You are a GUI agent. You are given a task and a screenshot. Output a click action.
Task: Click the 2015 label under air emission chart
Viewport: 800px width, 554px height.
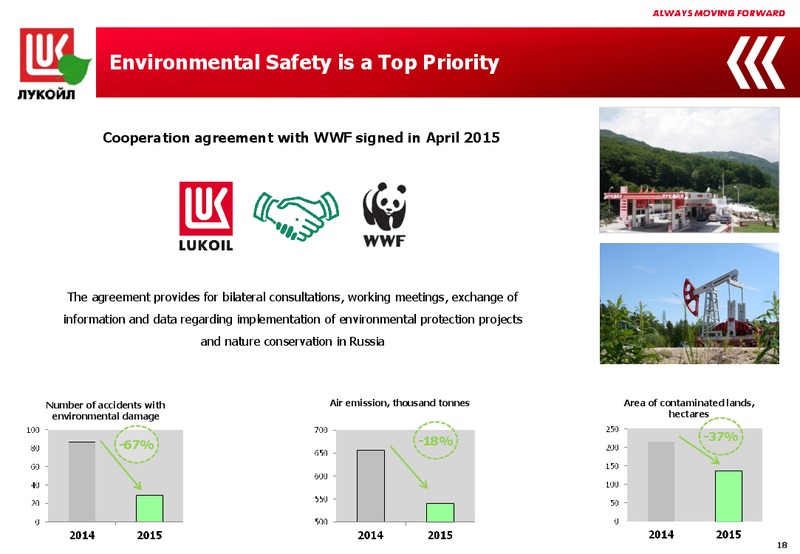tap(440, 535)
